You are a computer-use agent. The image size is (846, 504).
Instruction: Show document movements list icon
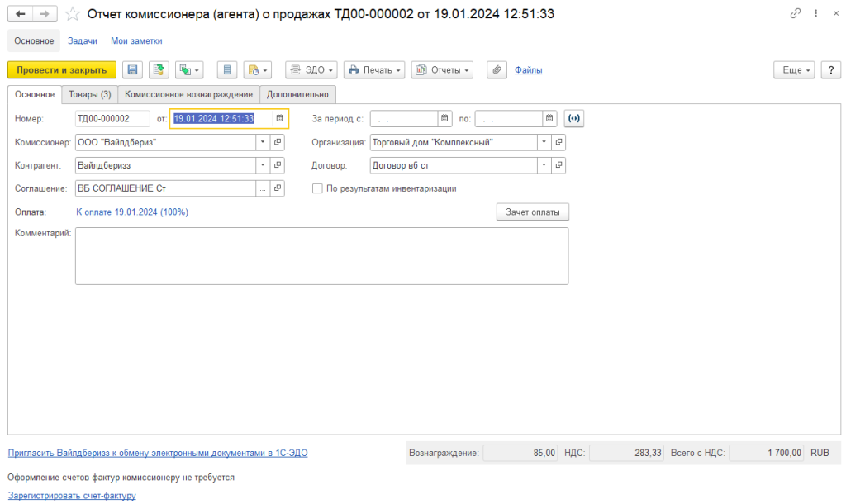(227, 70)
